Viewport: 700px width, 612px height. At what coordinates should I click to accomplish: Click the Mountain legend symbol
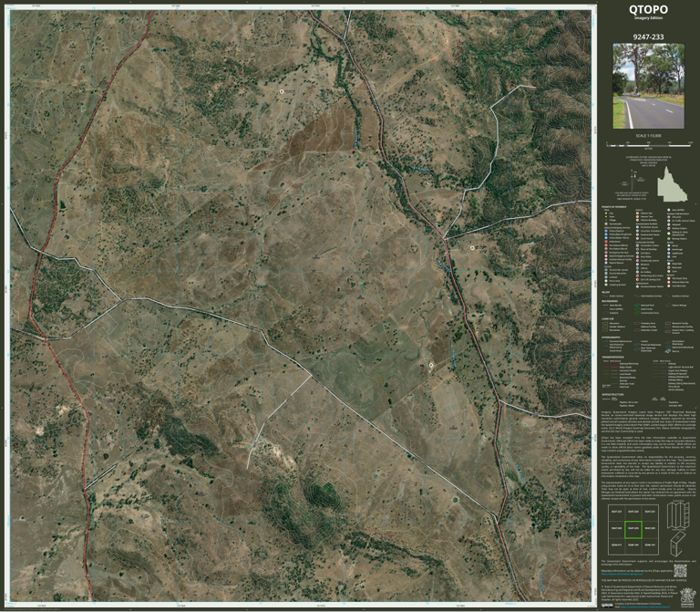coord(669,267)
